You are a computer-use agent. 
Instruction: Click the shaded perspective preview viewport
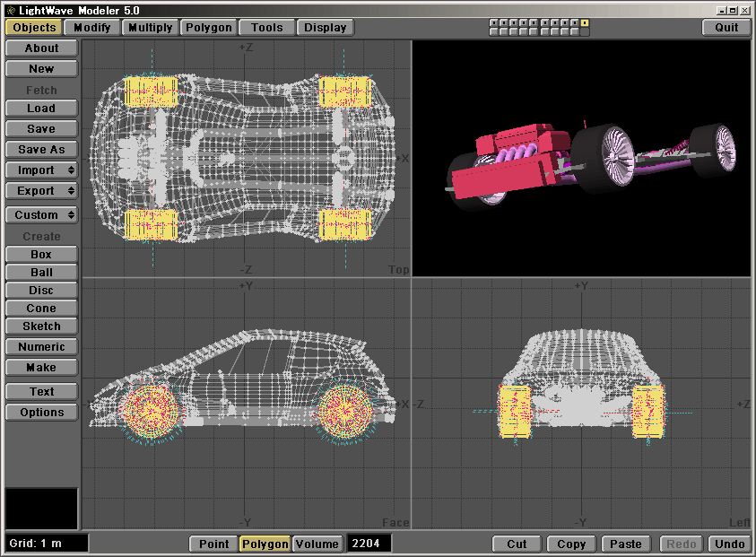click(x=581, y=158)
